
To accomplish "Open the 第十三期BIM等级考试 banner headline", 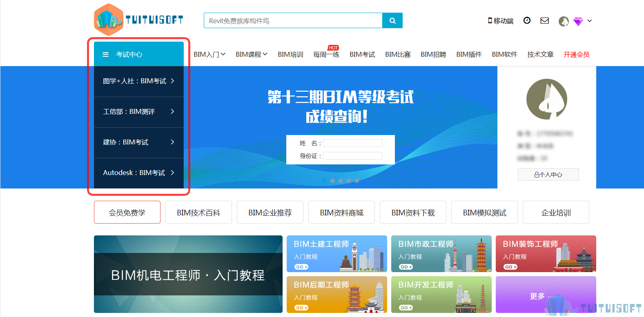I will pyautogui.click(x=341, y=97).
